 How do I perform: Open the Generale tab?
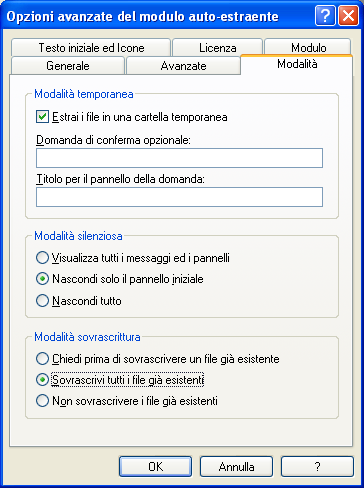pyautogui.click(x=68, y=65)
